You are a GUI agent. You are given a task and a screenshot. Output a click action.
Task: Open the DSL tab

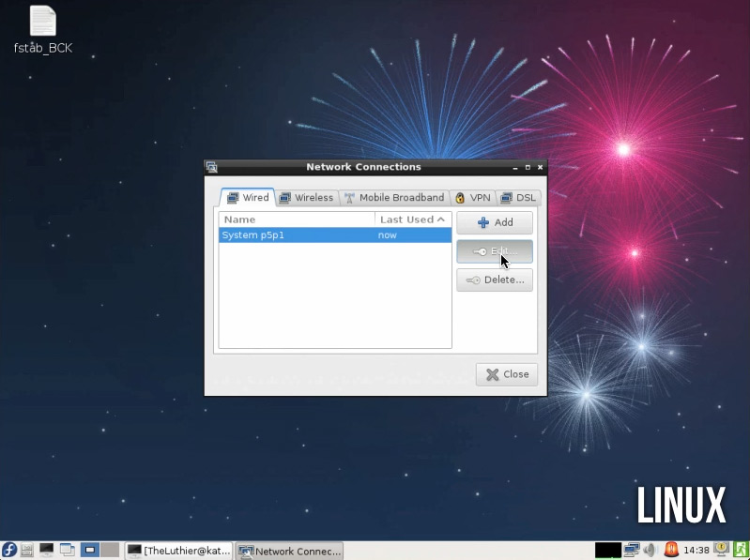[x=518, y=198]
